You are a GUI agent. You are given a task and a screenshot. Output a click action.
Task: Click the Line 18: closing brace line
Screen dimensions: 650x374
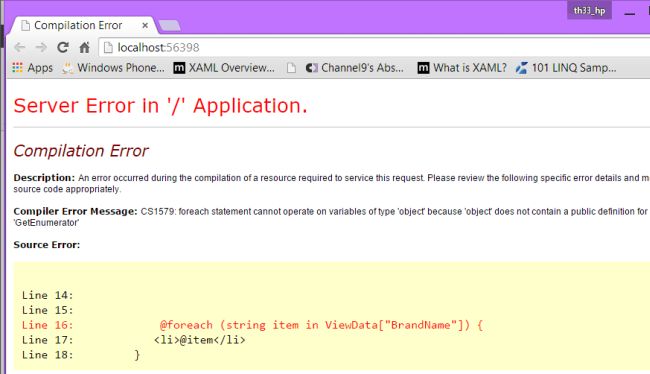[81, 355]
